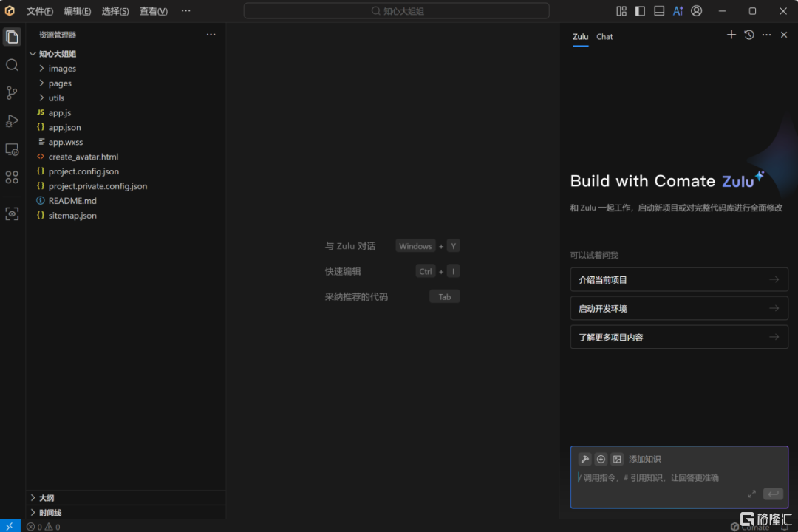Click the circled plus icon in chat input
798x532 pixels.
pos(601,459)
